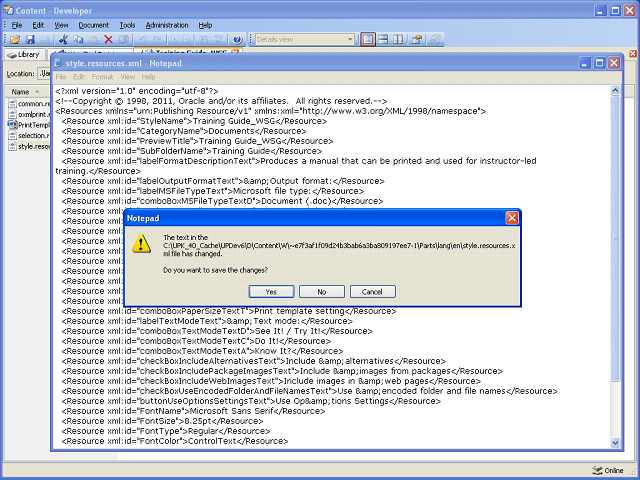Click the PreviewTitle resource line

pos(197,141)
